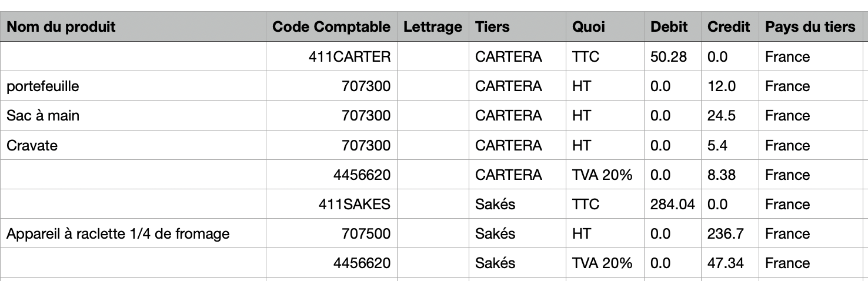Select the '411SAKES' code cell

tap(331, 204)
